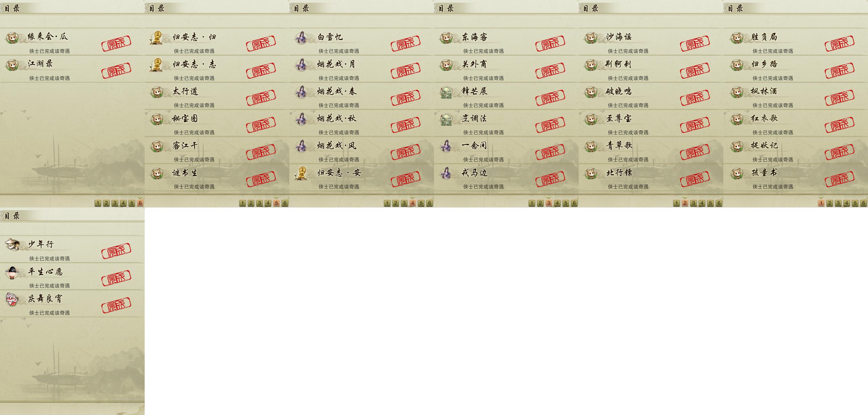Click the purple lady icon next to 白雪忆

(301, 37)
